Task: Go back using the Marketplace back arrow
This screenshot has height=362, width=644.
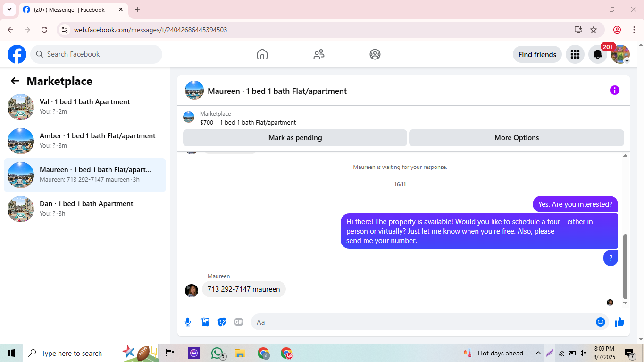Action: click(15, 81)
